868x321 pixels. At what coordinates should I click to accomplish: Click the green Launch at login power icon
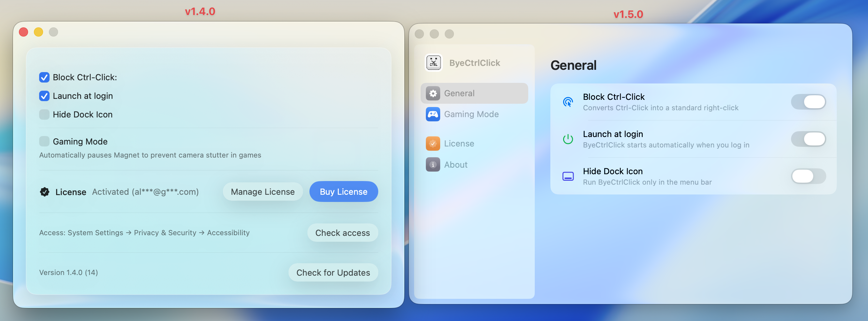pos(568,139)
